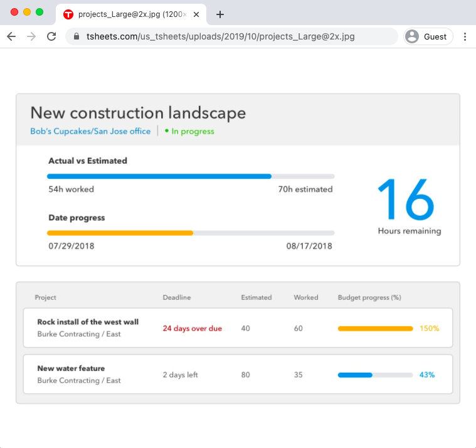Viewport: 476px width, 448px height.
Task: Open the Chrome three-dot menu
Action: 465,36
